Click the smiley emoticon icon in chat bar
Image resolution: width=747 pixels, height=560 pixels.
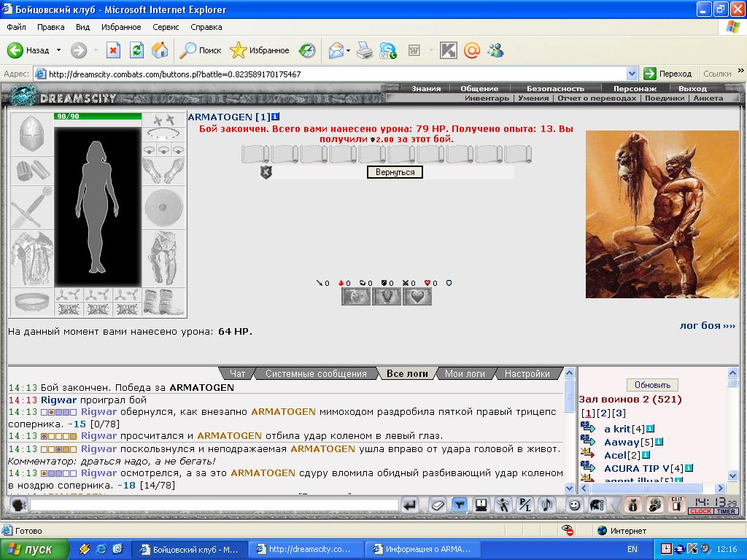point(574,505)
